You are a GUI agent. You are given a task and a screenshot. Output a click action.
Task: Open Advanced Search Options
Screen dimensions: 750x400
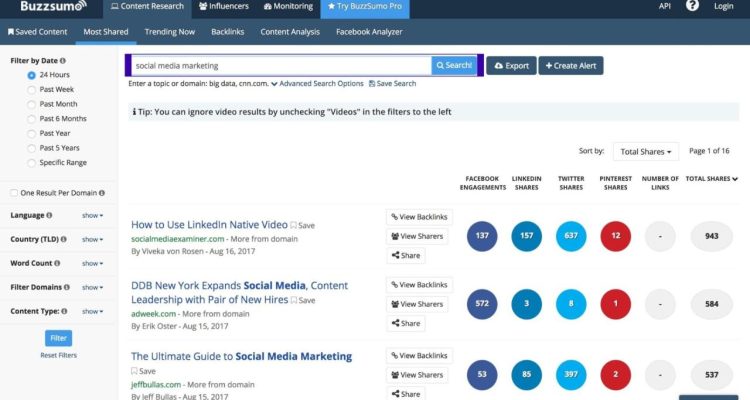tap(317, 84)
